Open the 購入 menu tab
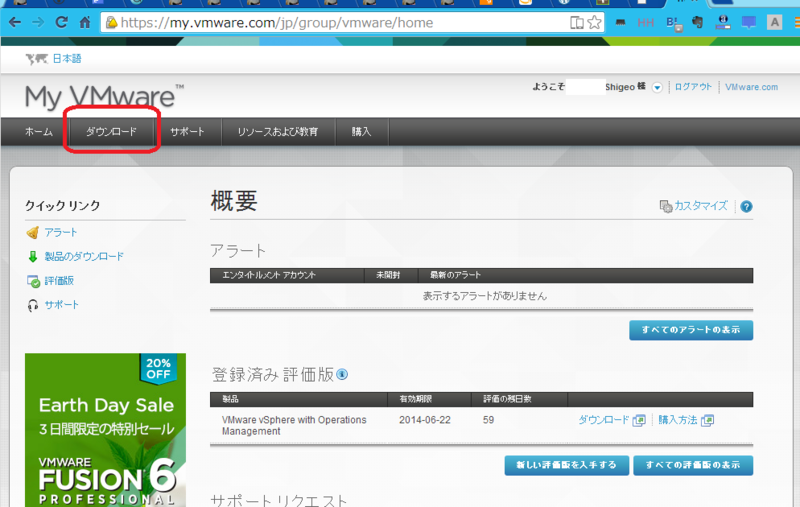Screen dimensions: 800x507 [361, 132]
